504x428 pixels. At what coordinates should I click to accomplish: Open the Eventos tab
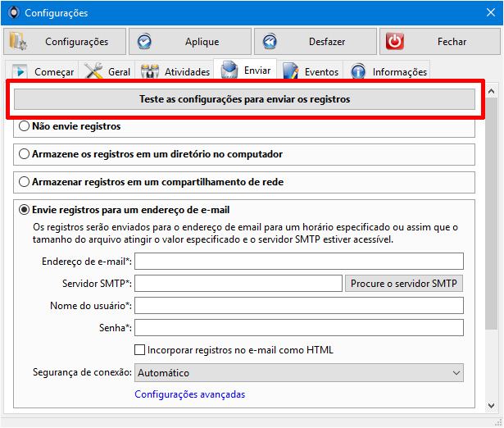point(310,70)
